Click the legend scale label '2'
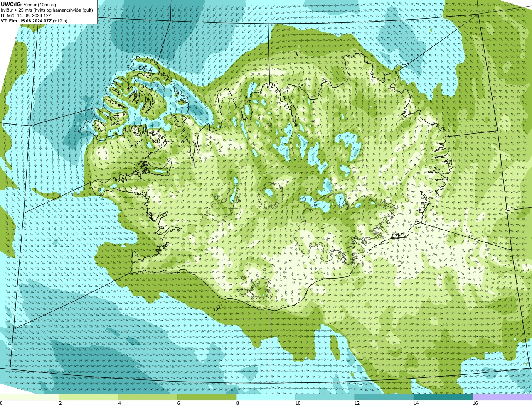Image resolution: width=532 pixels, height=406 pixels. click(x=60, y=403)
